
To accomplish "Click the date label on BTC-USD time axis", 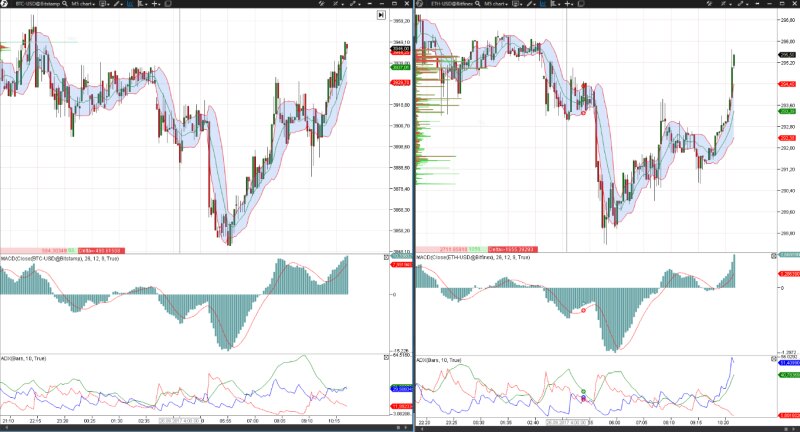I will pyautogui.click(x=180, y=421).
